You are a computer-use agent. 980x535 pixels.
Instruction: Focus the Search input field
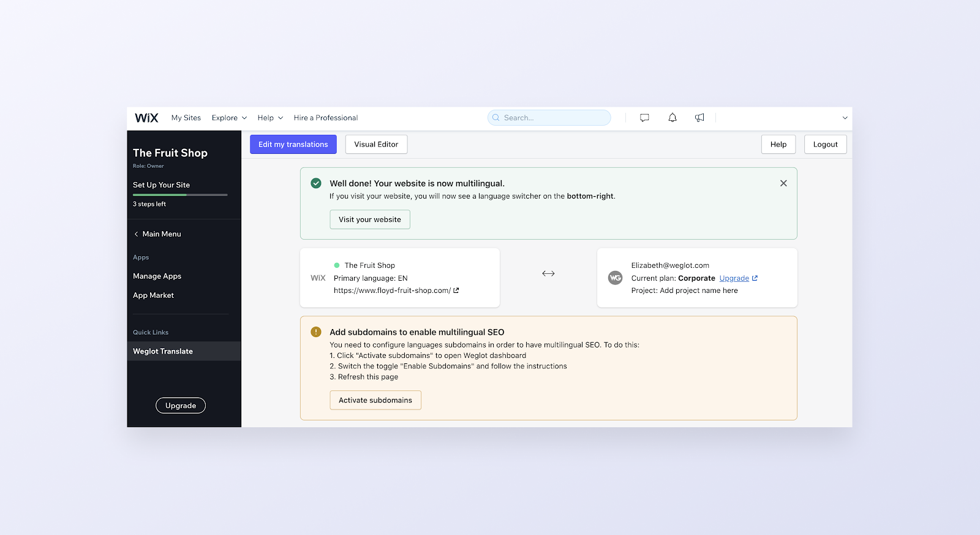[549, 118]
